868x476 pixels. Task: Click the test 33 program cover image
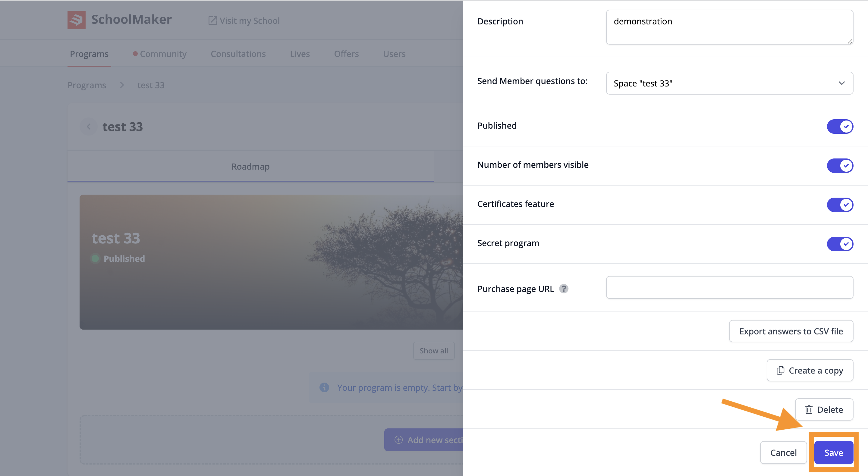point(271,262)
